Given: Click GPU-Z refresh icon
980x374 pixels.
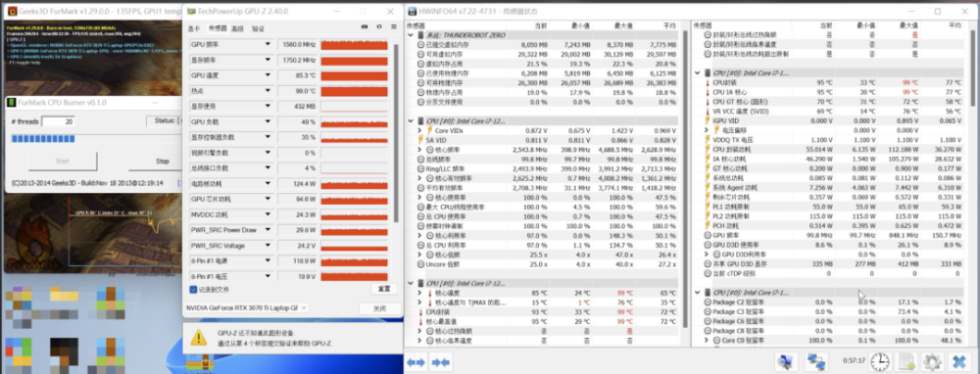Looking at the screenshot, I should point(378,26).
